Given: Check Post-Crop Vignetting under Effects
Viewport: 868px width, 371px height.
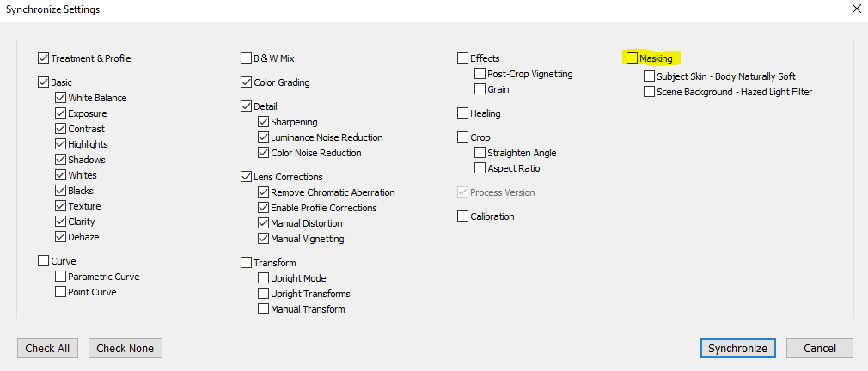Looking at the screenshot, I should click(480, 74).
